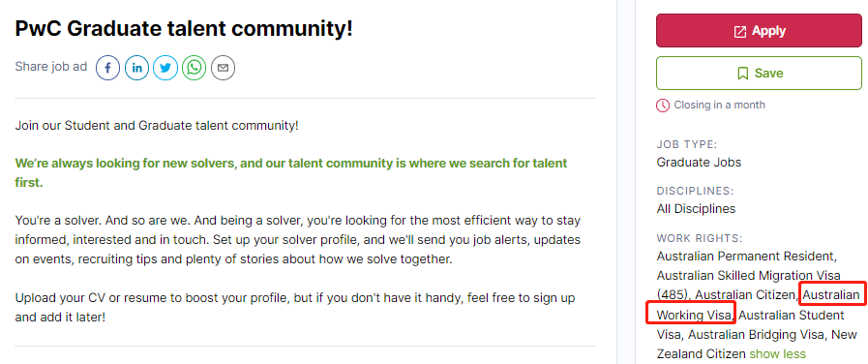Viewport: 868px width, 364px height.
Task: Click the red Apply button
Action: point(759,31)
